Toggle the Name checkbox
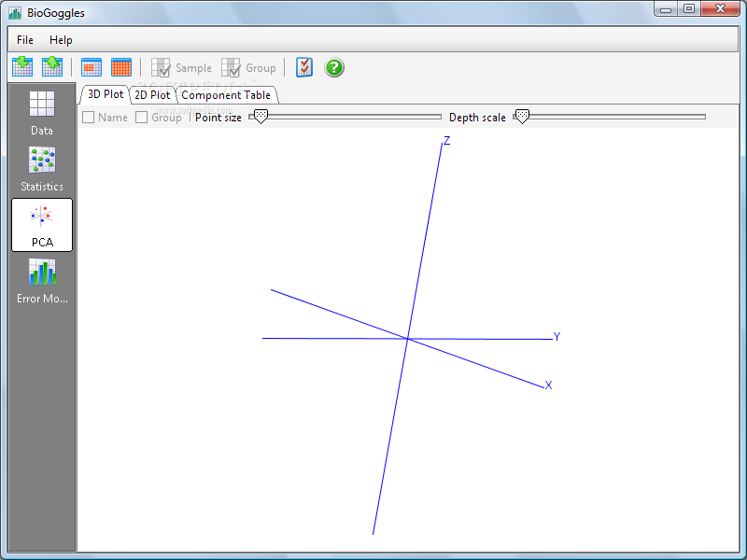Image resolution: width=747 pixels, height=560 pixels. click(x=88, y=118)
